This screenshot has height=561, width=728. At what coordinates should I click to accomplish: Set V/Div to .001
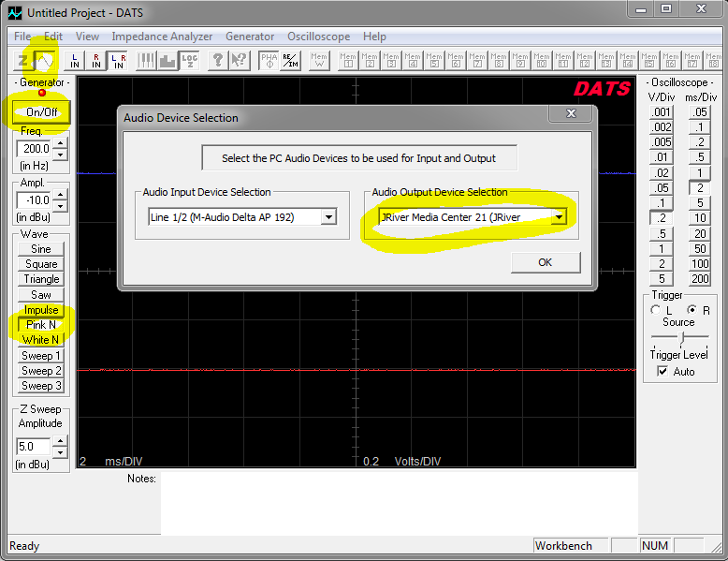[x=662, y=112]
